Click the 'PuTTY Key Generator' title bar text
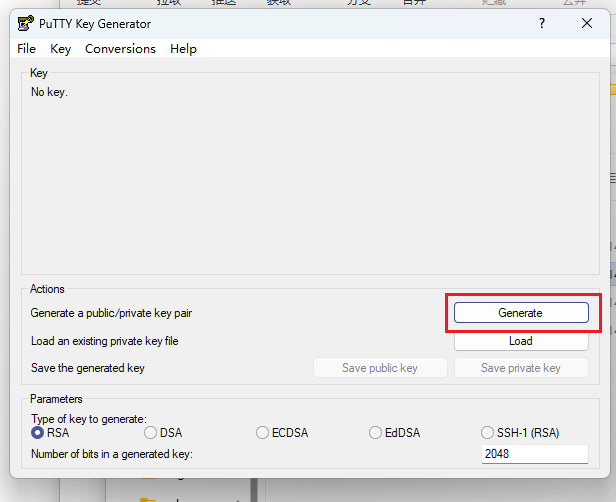This screenshot has width=616, height=502. tap(98, 24)
